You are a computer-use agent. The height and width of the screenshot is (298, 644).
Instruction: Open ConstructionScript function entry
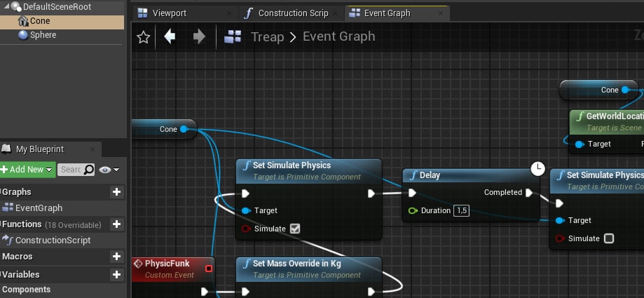pyautogui.click(x=53, y=241)
